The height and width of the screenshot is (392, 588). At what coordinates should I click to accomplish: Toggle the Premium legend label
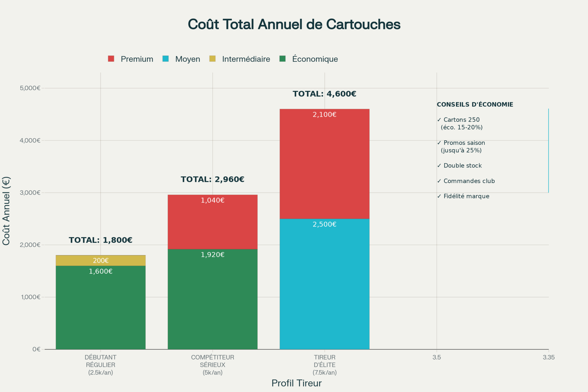point(137,59)
